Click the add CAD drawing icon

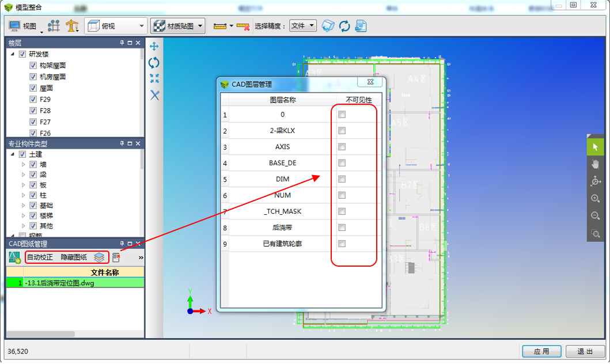[15, 257]
